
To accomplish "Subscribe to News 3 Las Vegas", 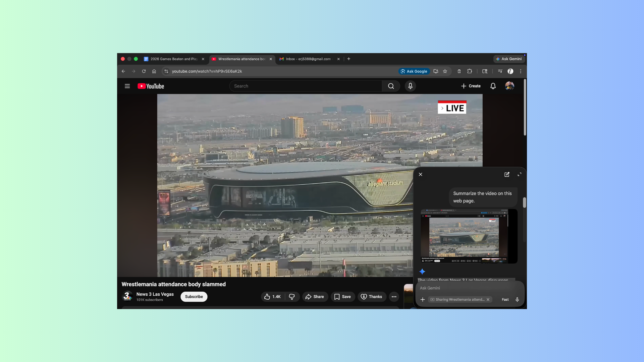I will coord(194,297).
